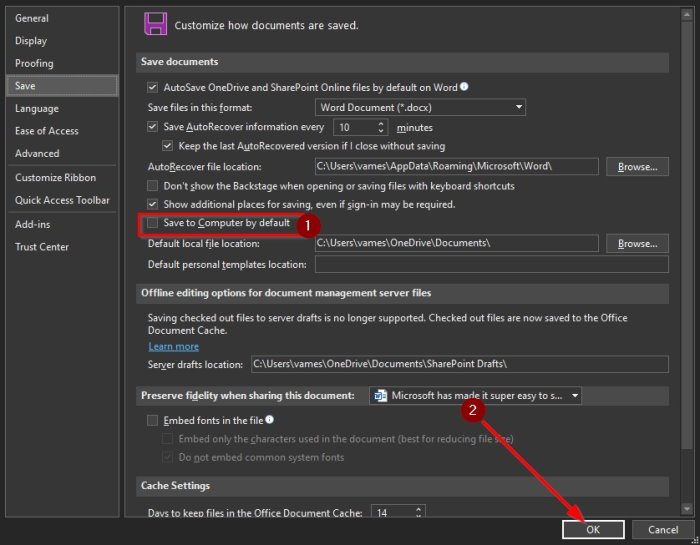Browse for AutoRecover file location
The width and height of the screenshot is (700, 545).
(x=637, y=166)
